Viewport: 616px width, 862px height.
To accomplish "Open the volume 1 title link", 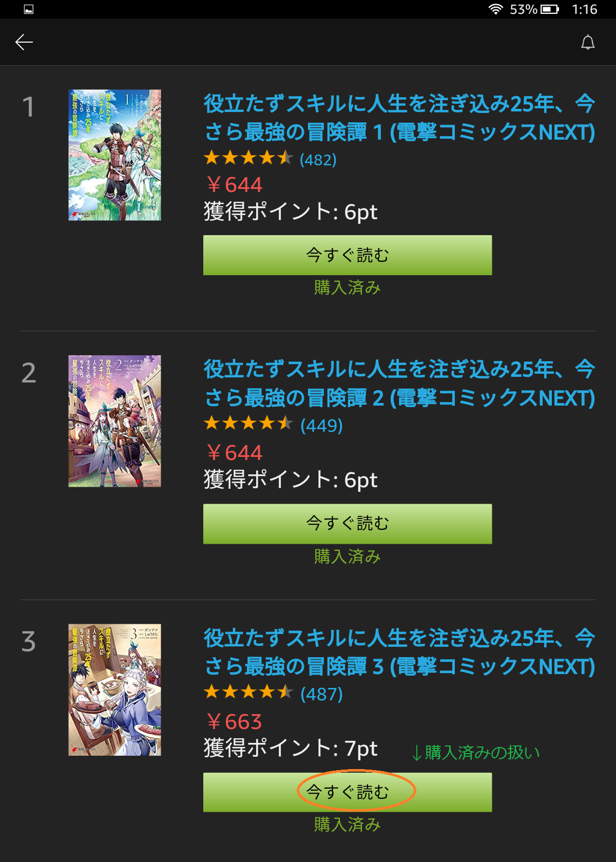I will [399, 118].
